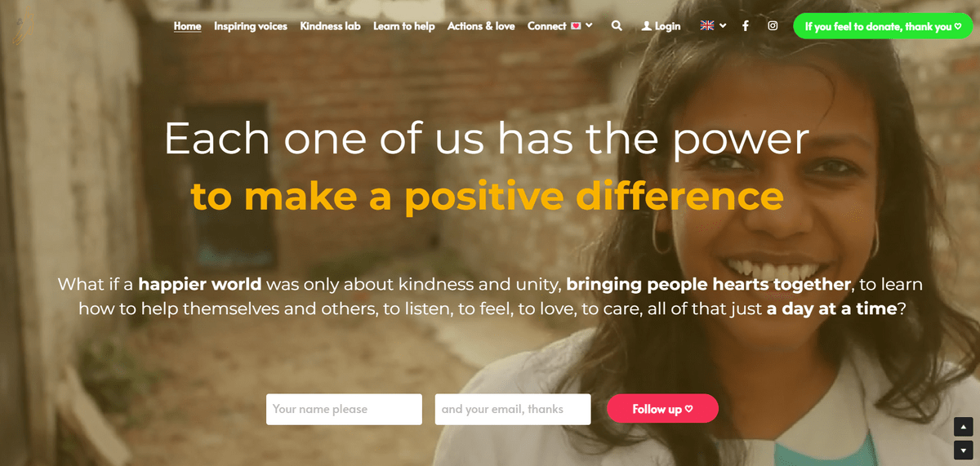980x466 pixels.
Task: Expand the language selector chevron
Action: tap(723, 26)
